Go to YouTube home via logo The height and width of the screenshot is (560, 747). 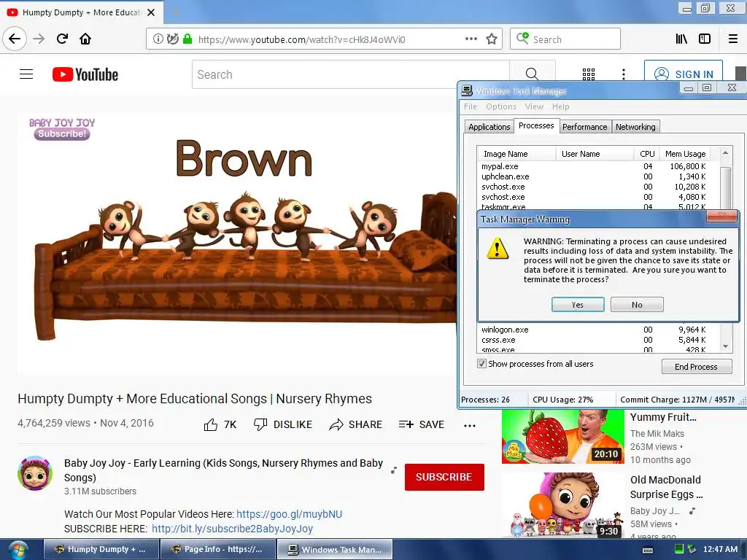coord(85,74)
